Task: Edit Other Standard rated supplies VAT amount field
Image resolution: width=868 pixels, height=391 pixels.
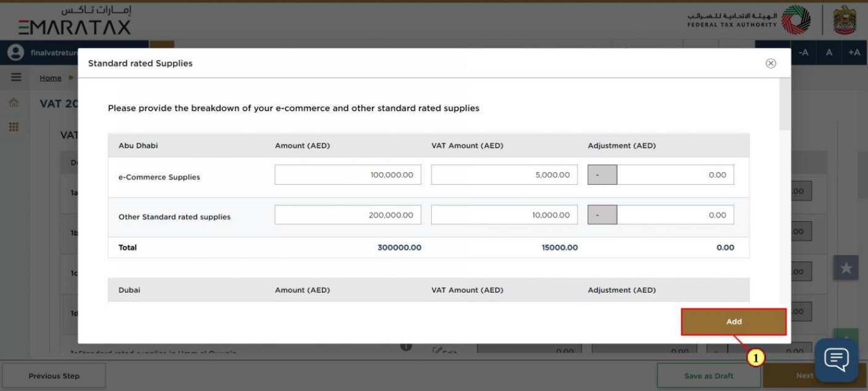Action: pos(505,215)
